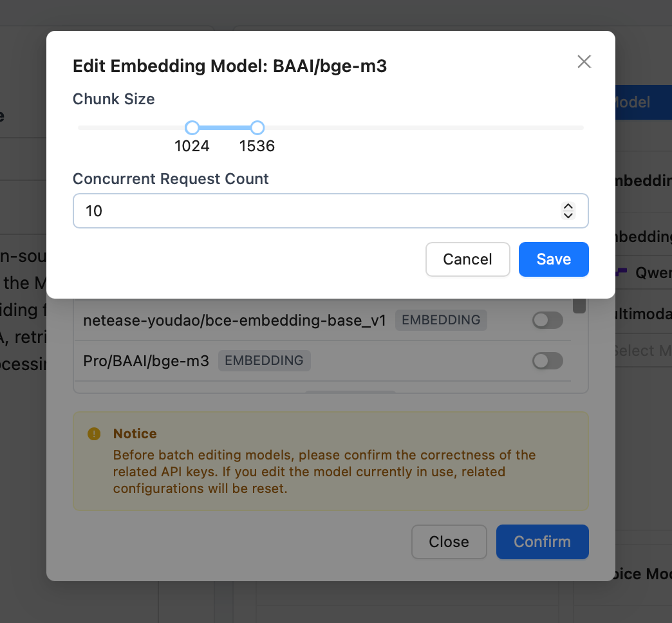Increase Concurrent Request Count with up arrow
The image size is (672, 623).
point(568,207)
